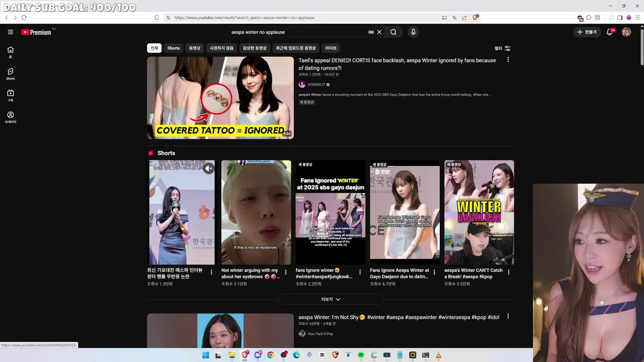Open VLC media player from the taskbar
The width and height of the screenshot is (644, 362).
point(438,355)
